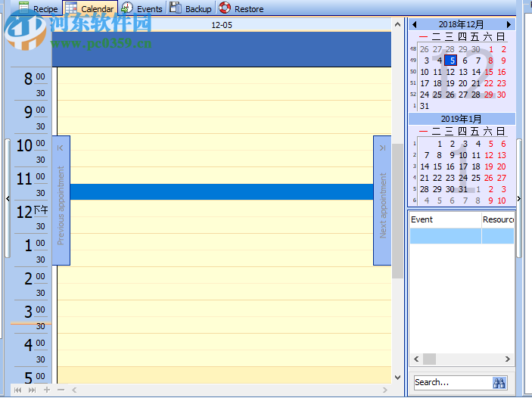Select December 6 in mini calendar
The image size is (532, 398).
coord(465,61)
